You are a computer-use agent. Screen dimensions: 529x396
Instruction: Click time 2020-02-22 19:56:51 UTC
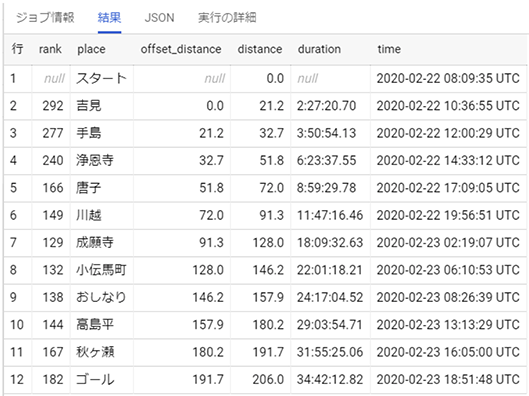(x=448, y=215)
